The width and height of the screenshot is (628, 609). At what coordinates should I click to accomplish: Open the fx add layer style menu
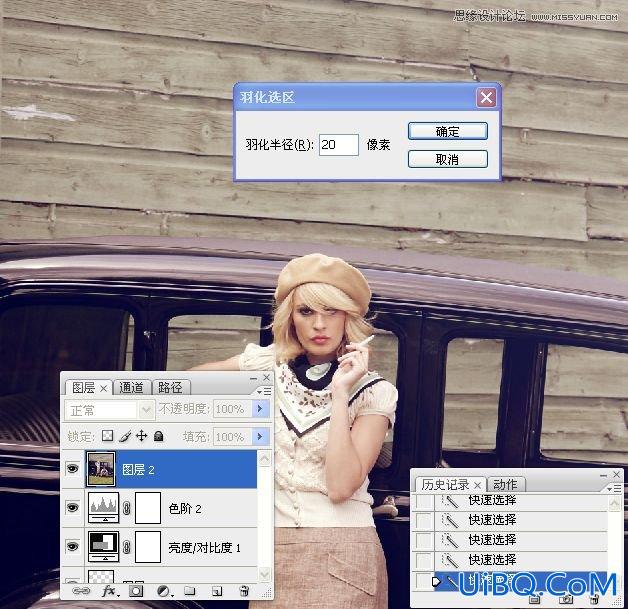pyautogui.click(x=109, y=591)
